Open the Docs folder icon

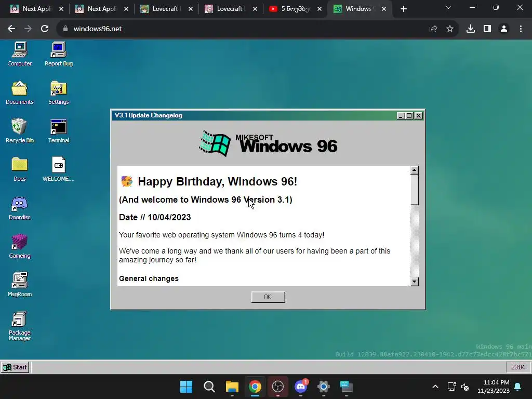pyautogui.click(x=20, y=169)
